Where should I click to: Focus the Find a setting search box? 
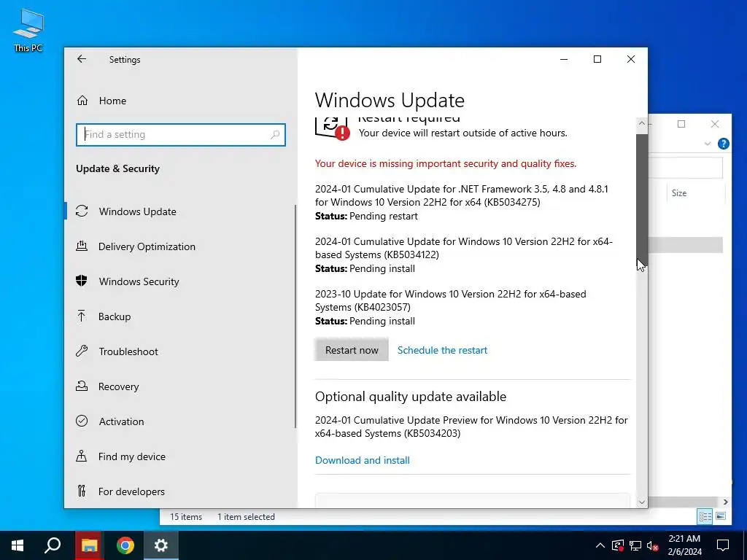tap(181, 134)
